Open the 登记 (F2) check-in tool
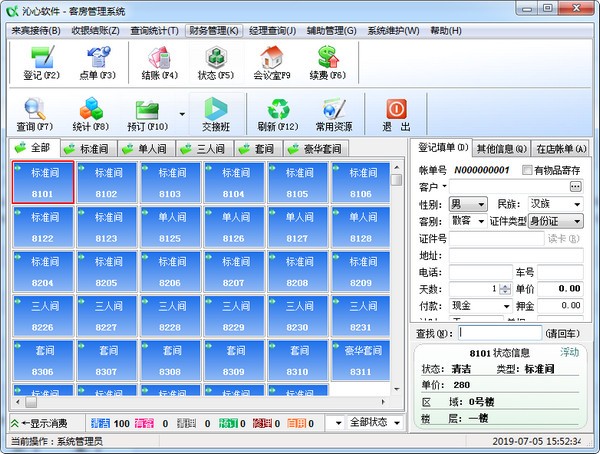Viewport: 600px width, 454px height. [42, 62]
